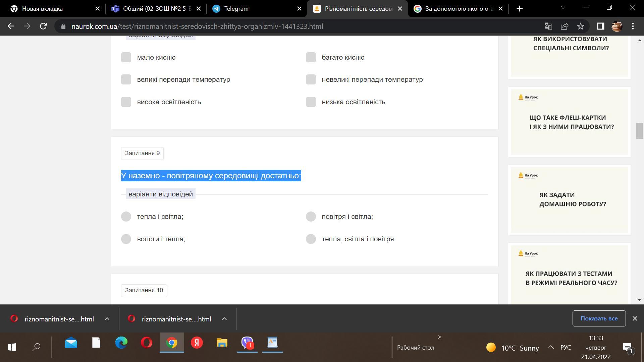The image size is (644, 362).
Task: Select radio 'тепла, світла і повітря.'
Action: [x=311, y=239]
